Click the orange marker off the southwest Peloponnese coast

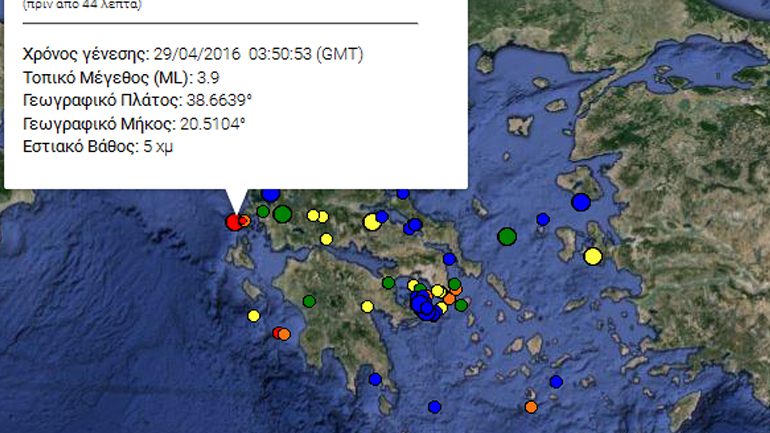(x=284, y=335)
